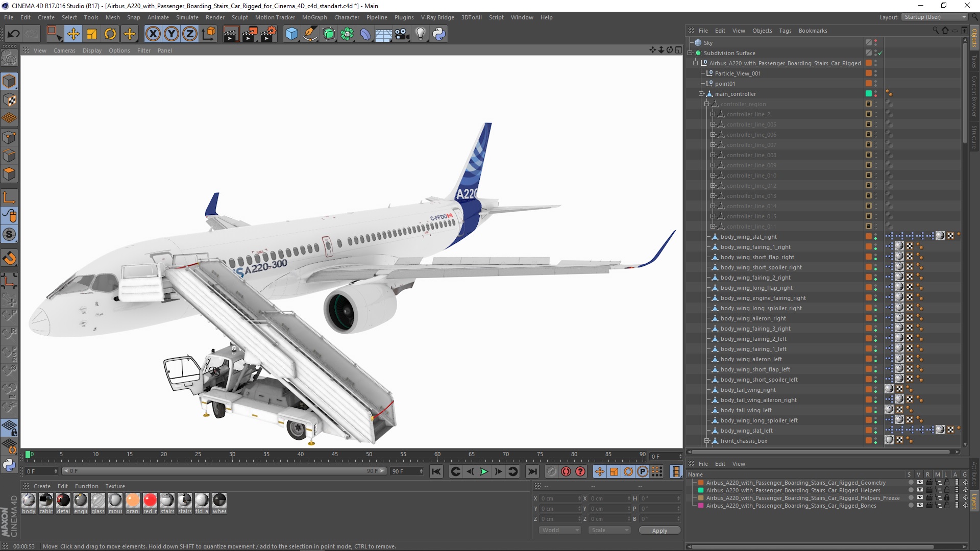Expand controller_line_2 node
The height and width of the screenshot is (551, 980).
click(713, 114)
